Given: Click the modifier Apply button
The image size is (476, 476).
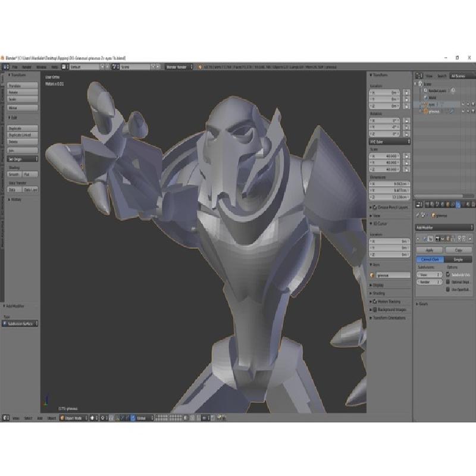Looking at the screenshot, I should [x=429, y=250].
